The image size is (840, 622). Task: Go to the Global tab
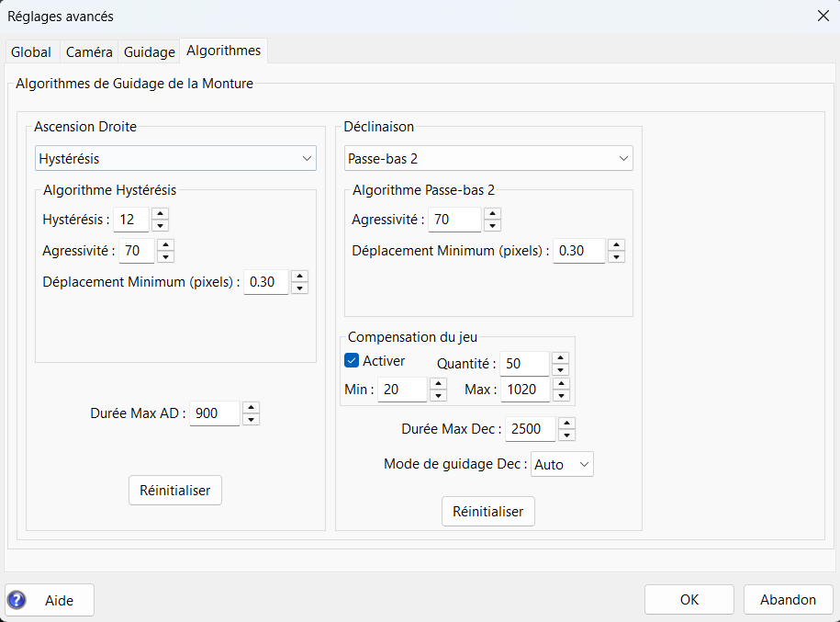[x=30, y=52]
